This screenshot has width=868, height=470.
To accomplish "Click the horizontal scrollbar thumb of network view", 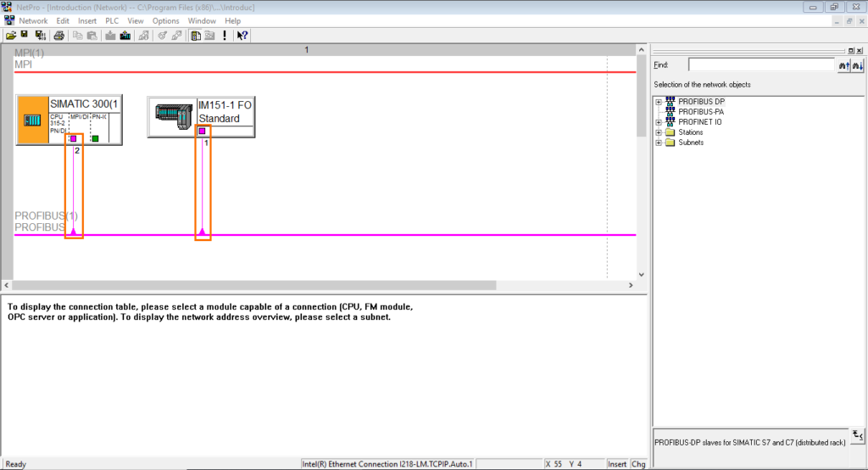I will [254, 285].
